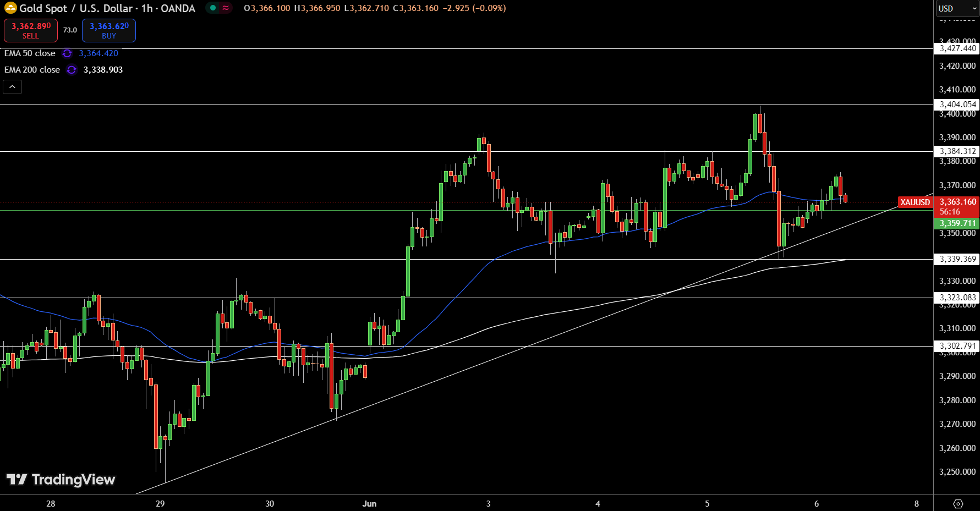Open chart settings gear at bottom right
The image size is (980, 511).
958,504
